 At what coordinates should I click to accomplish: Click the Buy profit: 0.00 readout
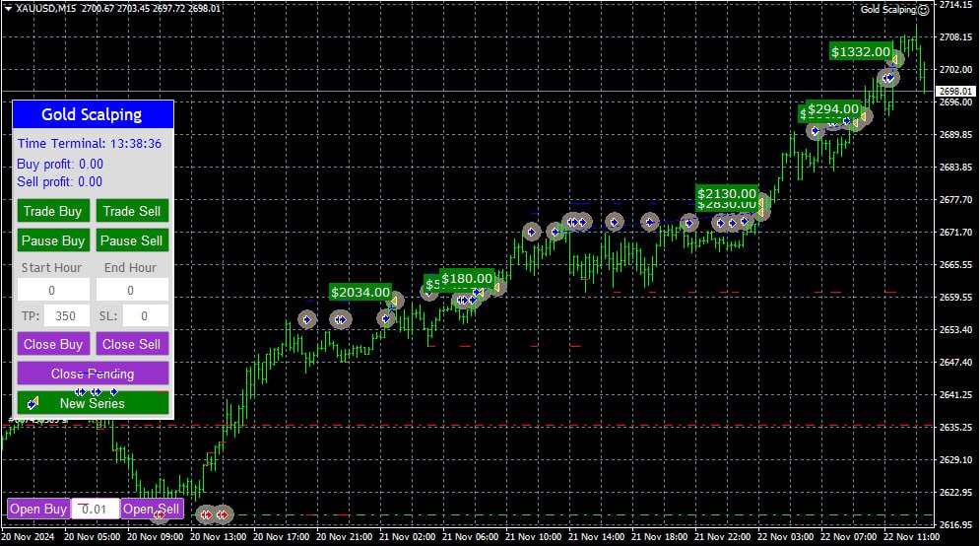point(60,164)
